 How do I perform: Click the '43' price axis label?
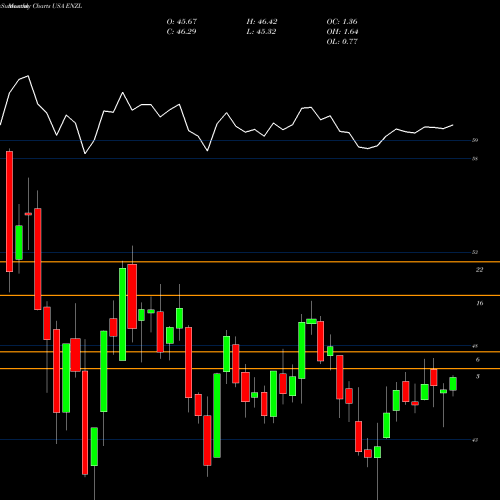coord(475,440)
